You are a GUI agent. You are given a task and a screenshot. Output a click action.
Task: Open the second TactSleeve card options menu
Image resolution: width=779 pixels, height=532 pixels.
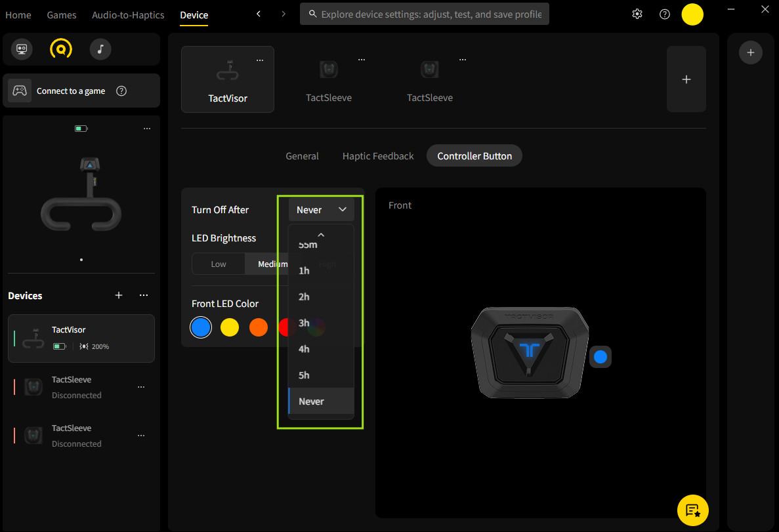coord(463,60)
